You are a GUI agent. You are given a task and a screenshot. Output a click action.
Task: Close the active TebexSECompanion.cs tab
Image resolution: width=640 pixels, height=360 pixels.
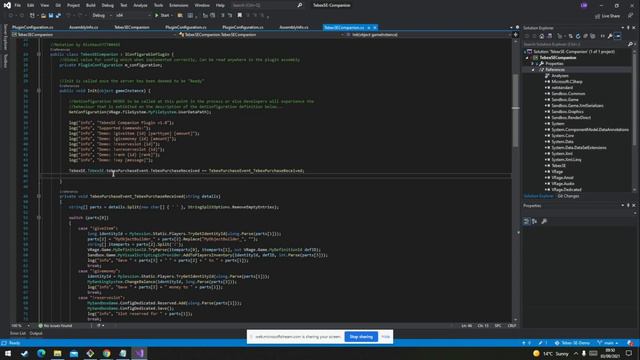pyautogui.click(x=375, y=27)
